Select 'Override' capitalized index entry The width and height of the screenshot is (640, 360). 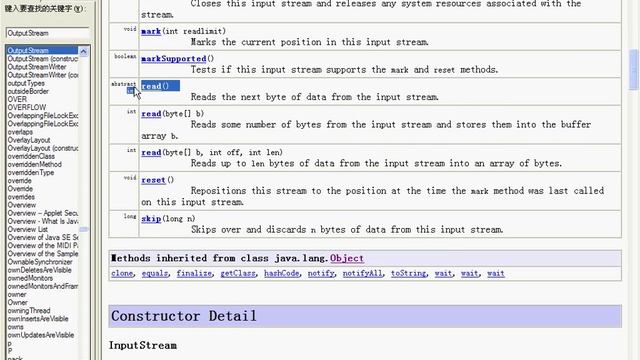[20, 189]
